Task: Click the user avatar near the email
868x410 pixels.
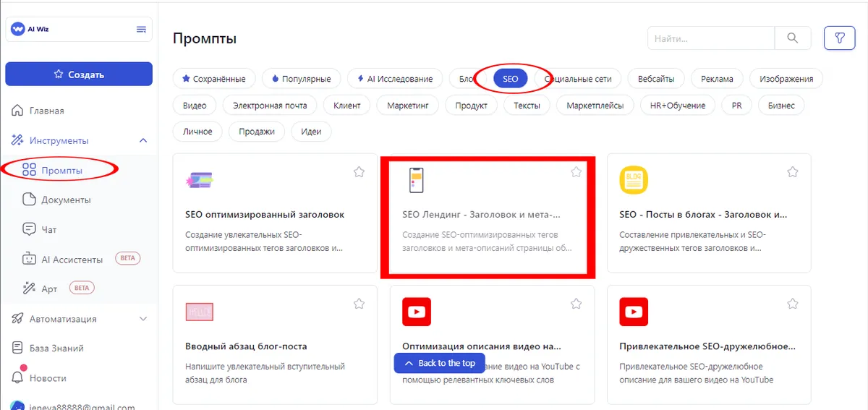Action: pos(18,405)
